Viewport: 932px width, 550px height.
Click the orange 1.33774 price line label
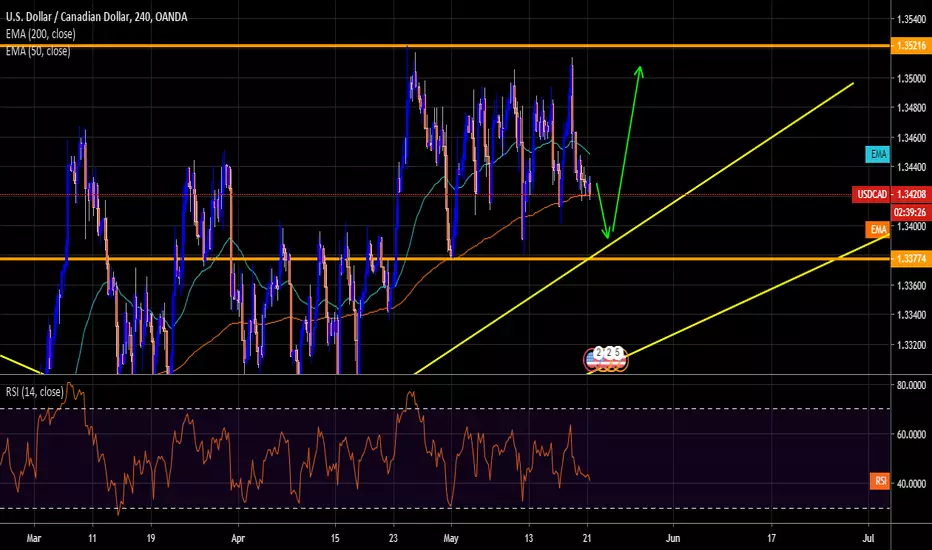[911, 258]
